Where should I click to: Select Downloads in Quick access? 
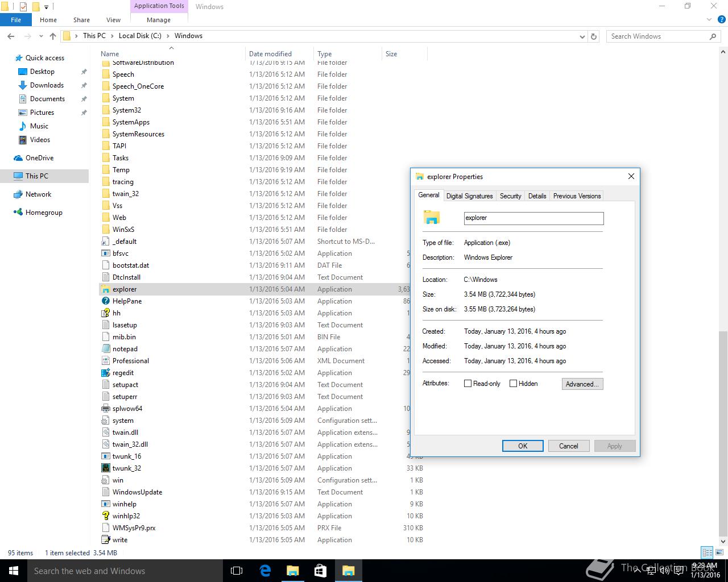(x=47, y=85)
